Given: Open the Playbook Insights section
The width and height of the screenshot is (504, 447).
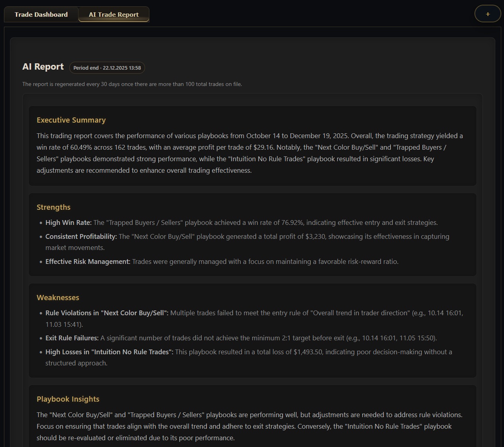Looking at the screenshot, I should pos(68,399).
